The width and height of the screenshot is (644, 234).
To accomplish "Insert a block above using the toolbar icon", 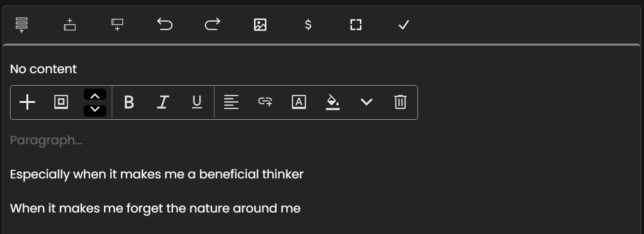I will 70,25.
